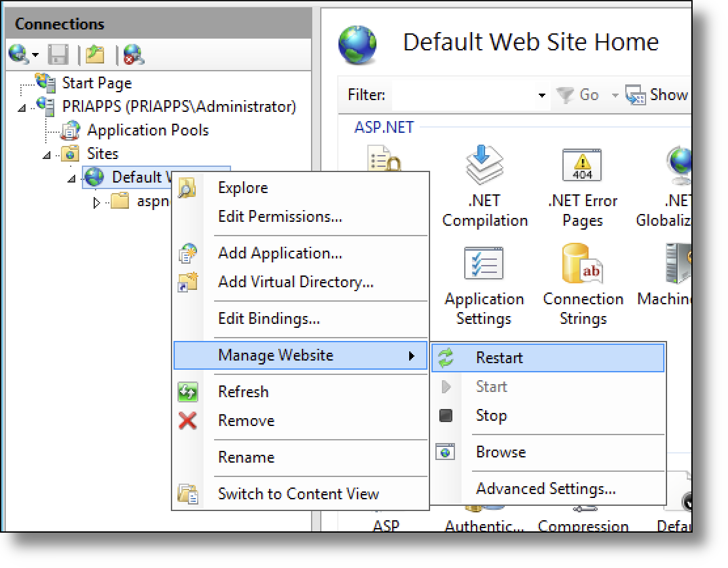Collapse the Sites tree node

(46, 156)
